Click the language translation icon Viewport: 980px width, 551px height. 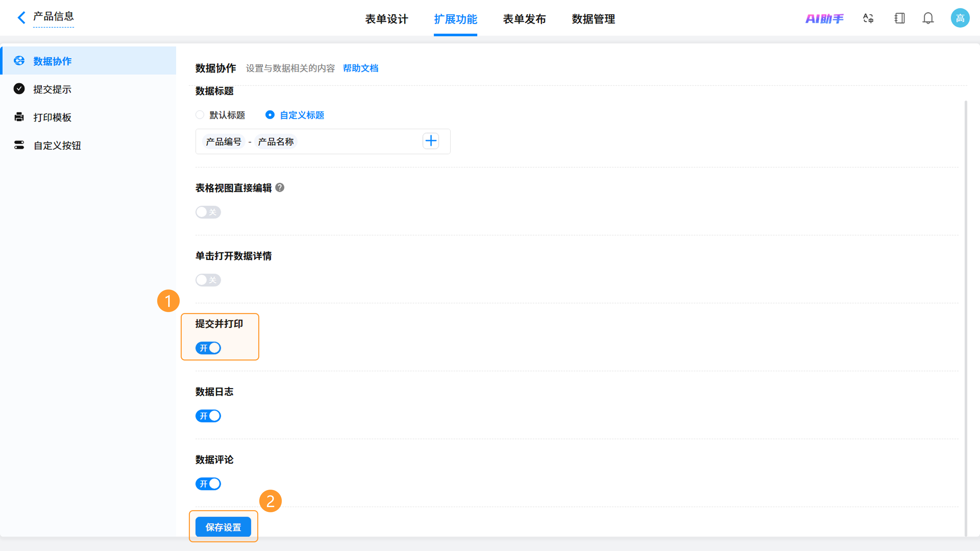(x=868, y=18)
